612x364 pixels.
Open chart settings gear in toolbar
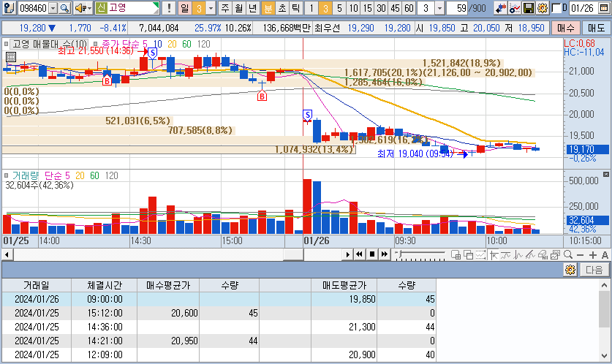(542, 8)
